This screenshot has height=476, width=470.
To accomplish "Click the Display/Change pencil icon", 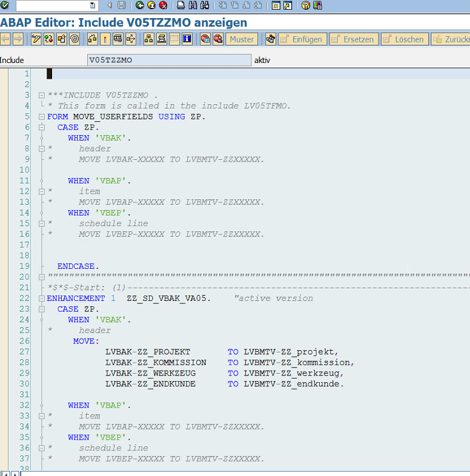I will 36,39.
